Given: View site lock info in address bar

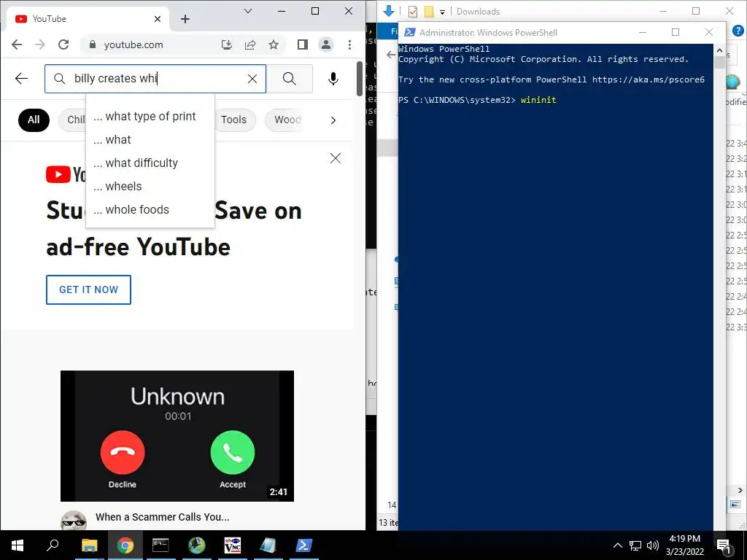Looking at the screenshot, I should (93, 44).
